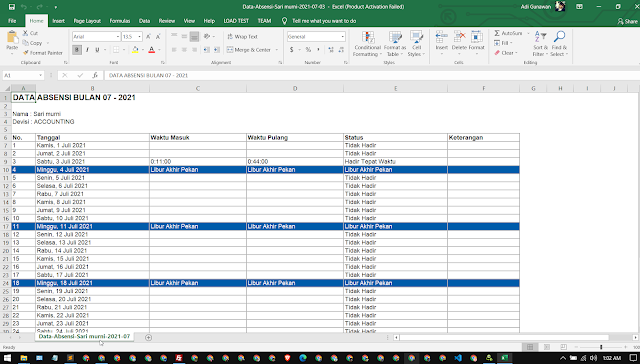This screenshot has height=364, width=640.
Task: Center text horizontally
Action: 184,50
